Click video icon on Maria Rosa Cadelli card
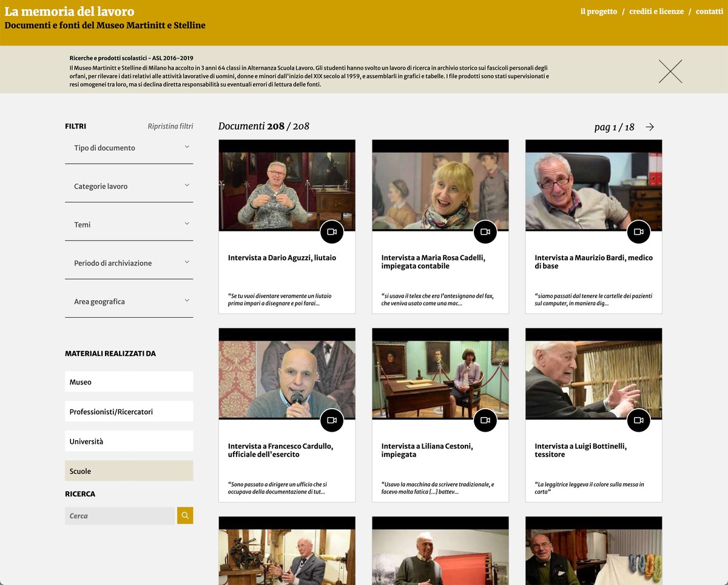 tap(485, 232)
